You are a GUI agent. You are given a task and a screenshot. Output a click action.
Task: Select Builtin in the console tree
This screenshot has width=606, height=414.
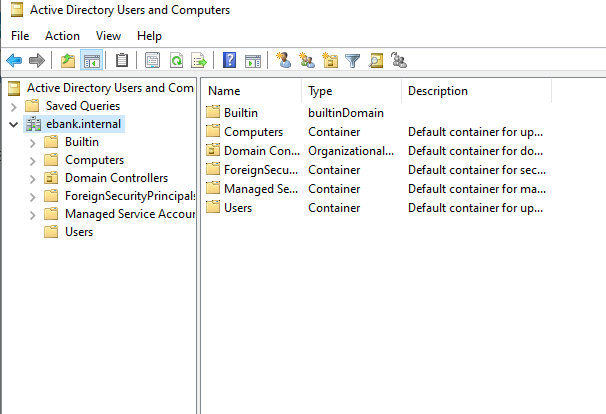point(82,142)
